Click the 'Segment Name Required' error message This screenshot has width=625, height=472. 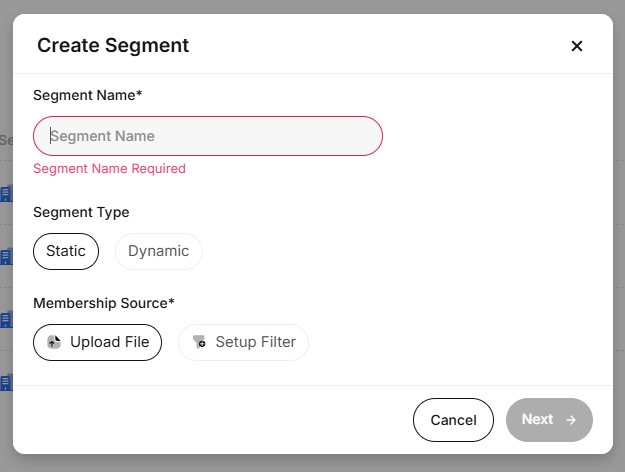coord(109,169)
